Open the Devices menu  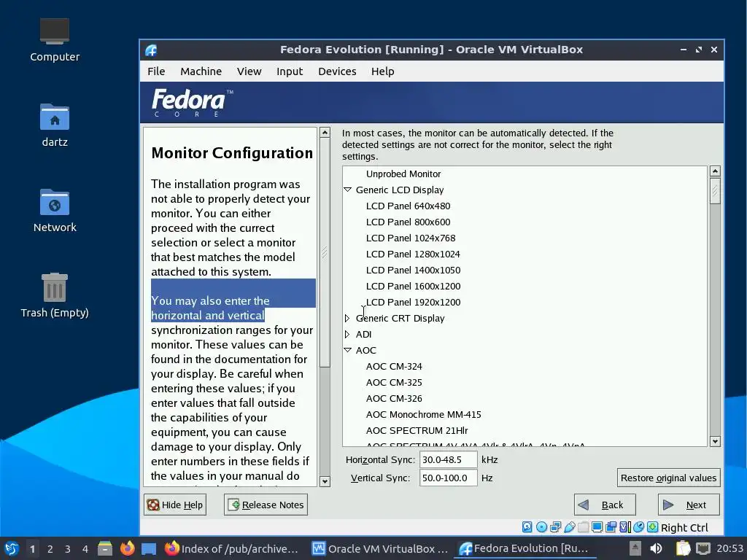click(337, 71)
